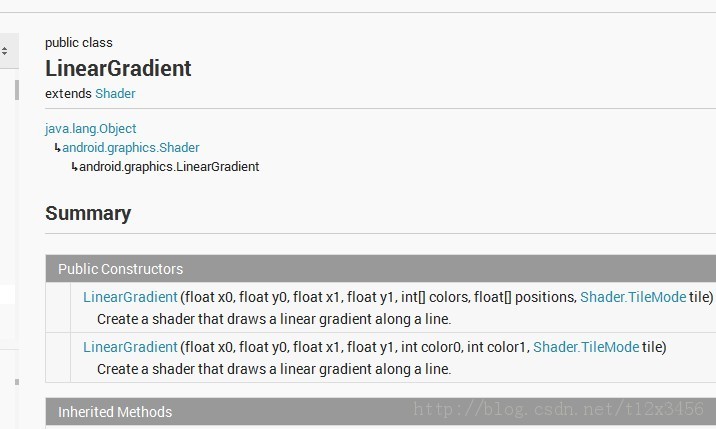Click the blog.csdn.net watermark URL

[558, 409]
